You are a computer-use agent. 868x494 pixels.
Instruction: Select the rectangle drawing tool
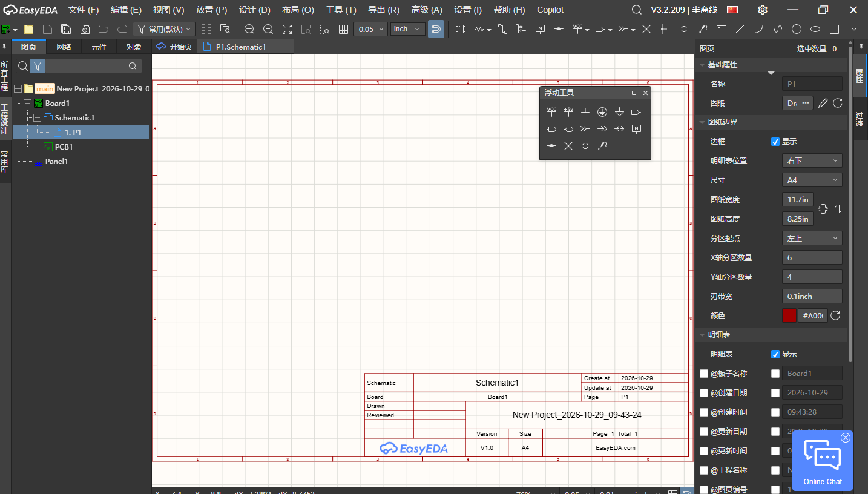(x=834, y=29)
